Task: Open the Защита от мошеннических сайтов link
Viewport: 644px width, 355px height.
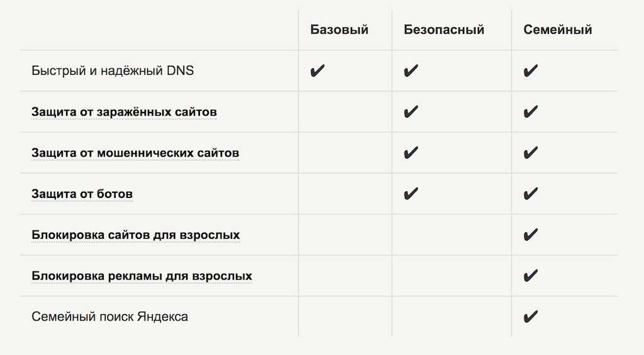Action: (135, 153)
